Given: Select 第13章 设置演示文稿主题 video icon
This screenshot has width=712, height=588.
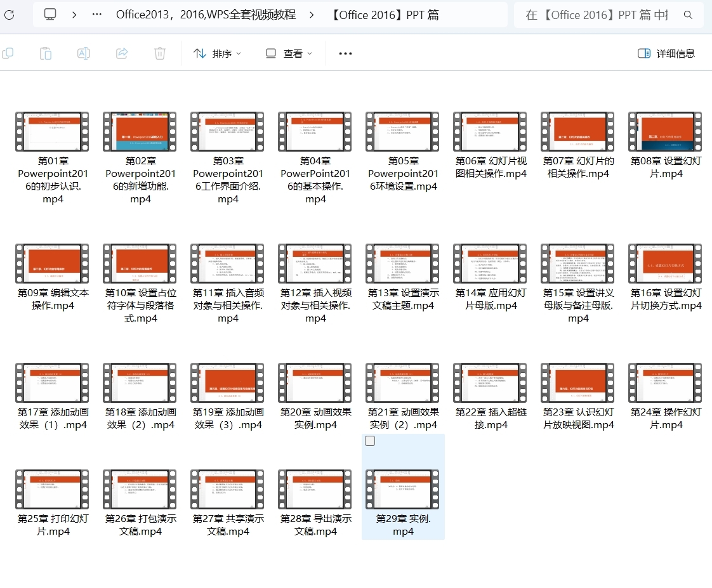Looking at the screenshot, I should pos(403,264).
